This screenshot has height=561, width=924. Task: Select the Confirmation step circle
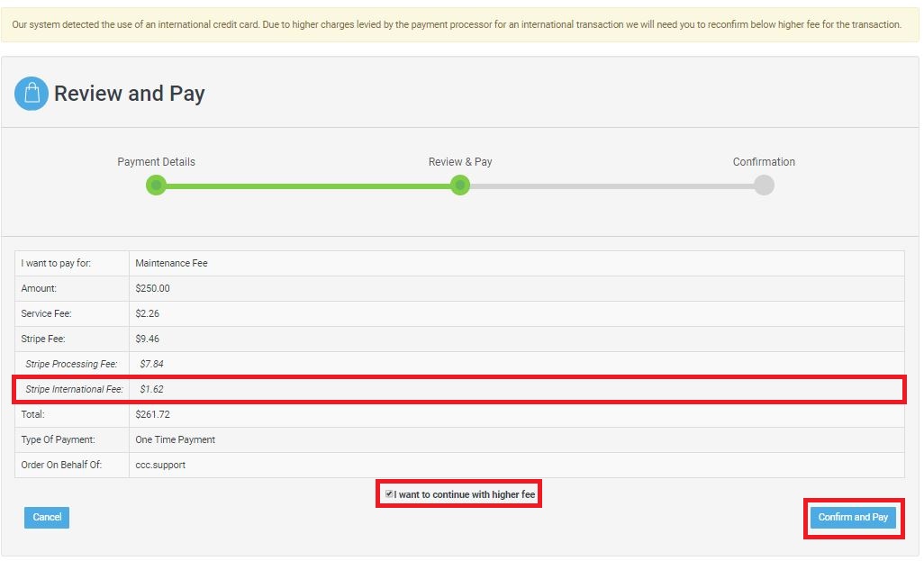click(765, 185)
